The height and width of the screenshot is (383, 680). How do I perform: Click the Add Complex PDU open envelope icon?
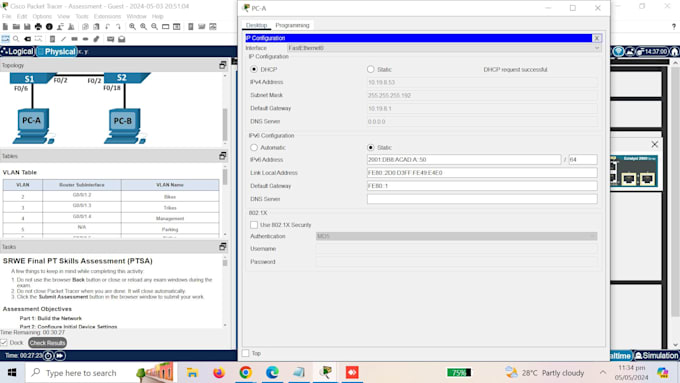click(x=122, y=39)
